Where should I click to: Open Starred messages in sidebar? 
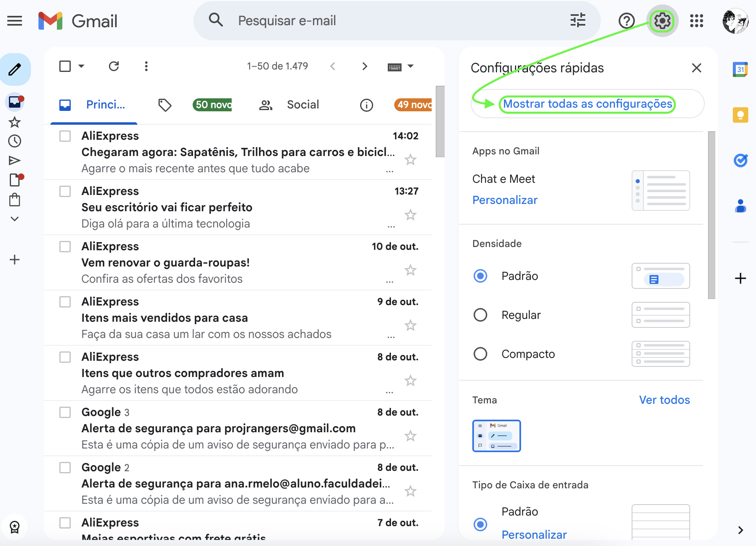click(15, 122)
